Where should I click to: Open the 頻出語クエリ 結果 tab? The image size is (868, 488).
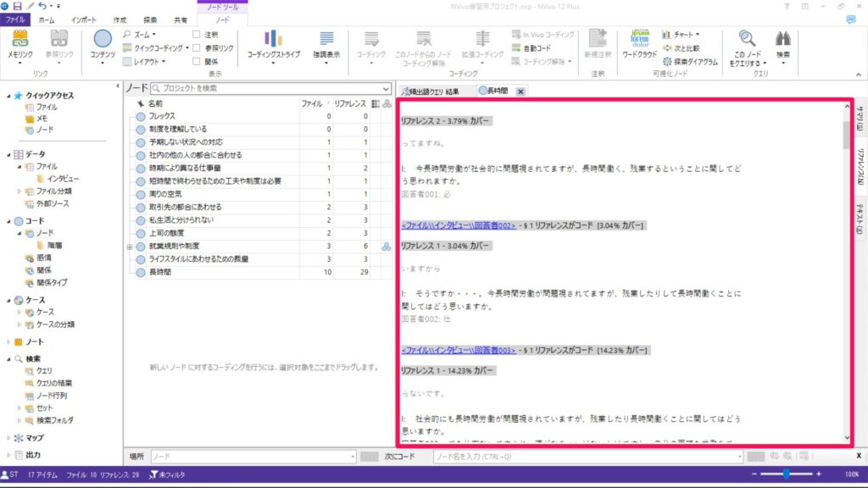point(434,91)
